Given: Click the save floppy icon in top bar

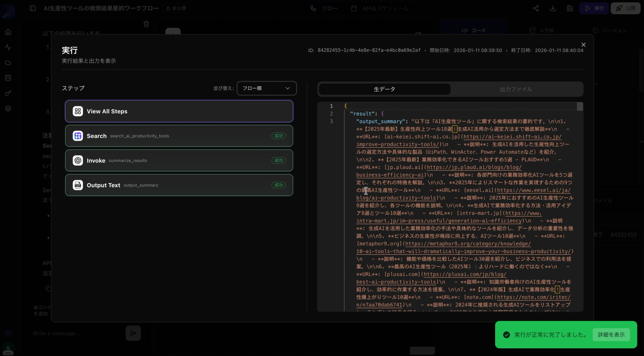Looking at the screenshot, I should [x=570, y=8].
